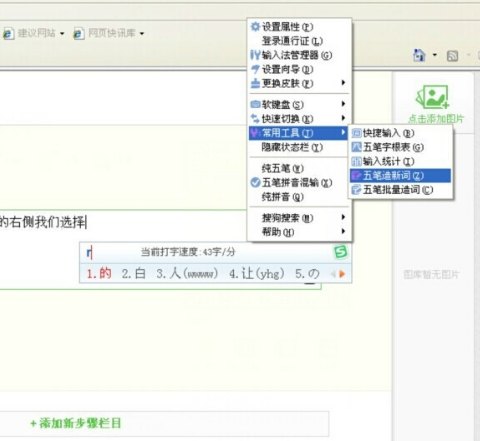Viewport: 480px width, 441px height.
Task: Click 添加新步骤栏目 link
Action: pyautogui.click(x=76, y=423)
